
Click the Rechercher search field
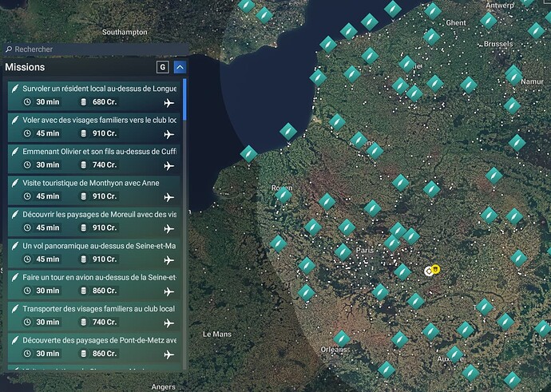[96, 49]
